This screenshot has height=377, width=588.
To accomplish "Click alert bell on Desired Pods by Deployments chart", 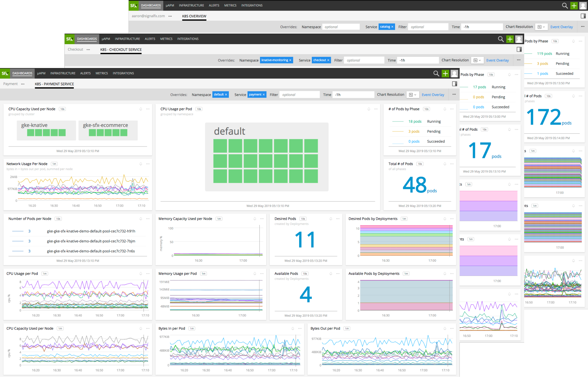I will 445,219.
